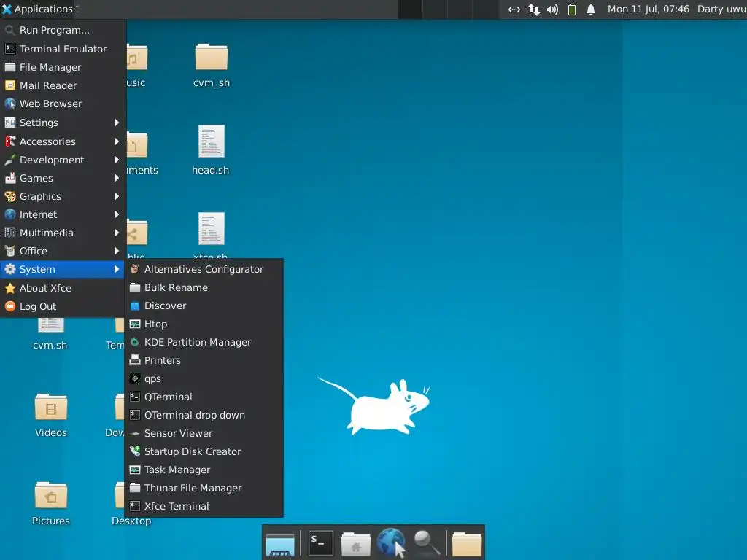Click the Printers icon

point(135,360)
